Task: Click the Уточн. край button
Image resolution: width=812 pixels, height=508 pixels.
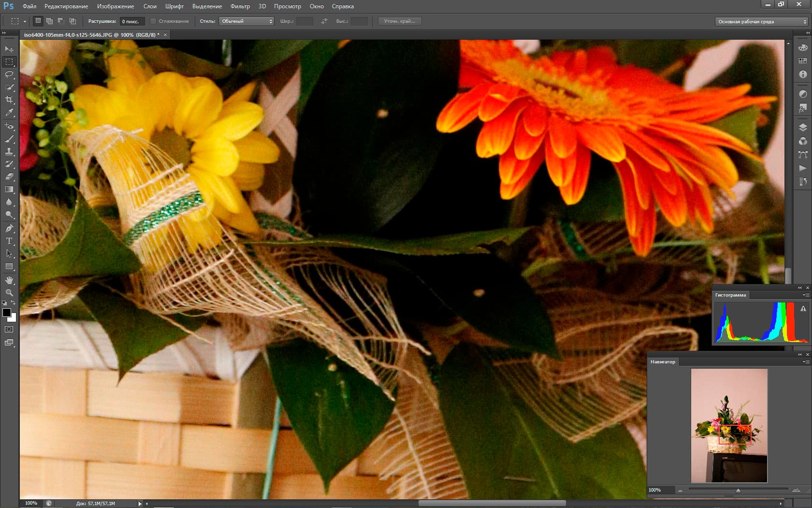Action: click(x=400, y=21)
